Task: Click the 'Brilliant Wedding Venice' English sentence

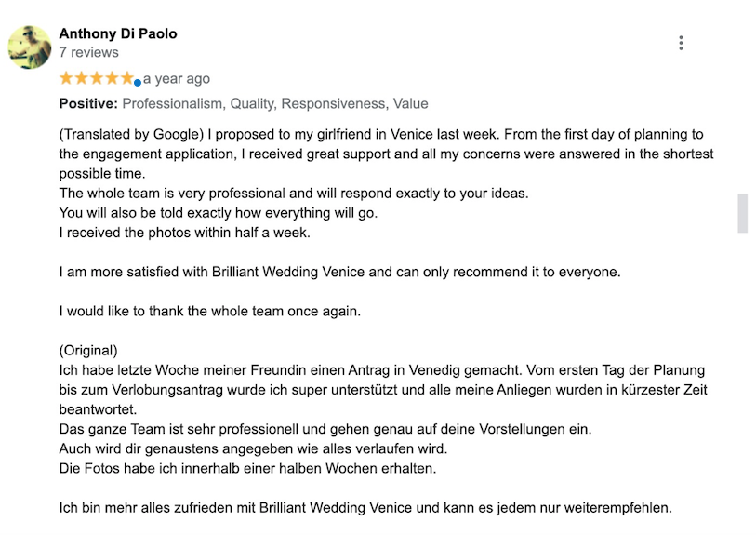Action: point(340,272)
